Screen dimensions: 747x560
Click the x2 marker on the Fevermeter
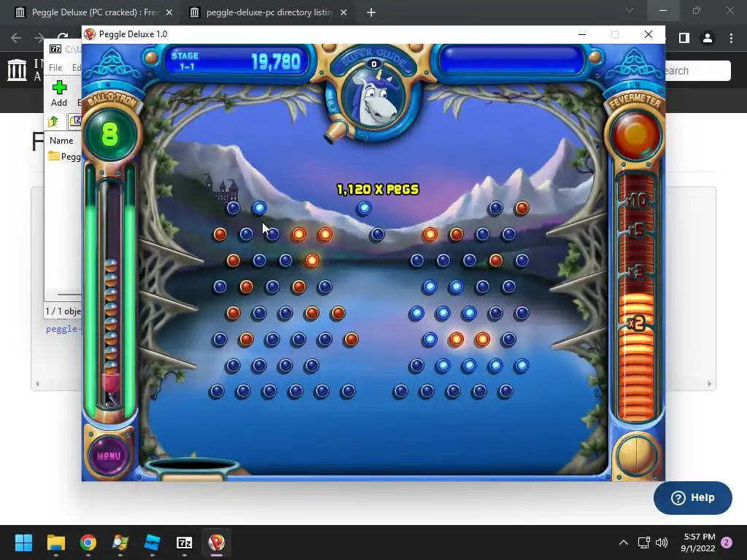636,324
